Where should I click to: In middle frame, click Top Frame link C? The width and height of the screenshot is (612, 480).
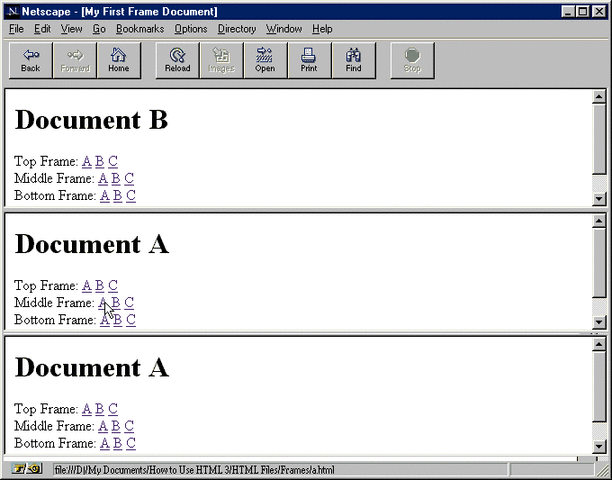(113, 285)
